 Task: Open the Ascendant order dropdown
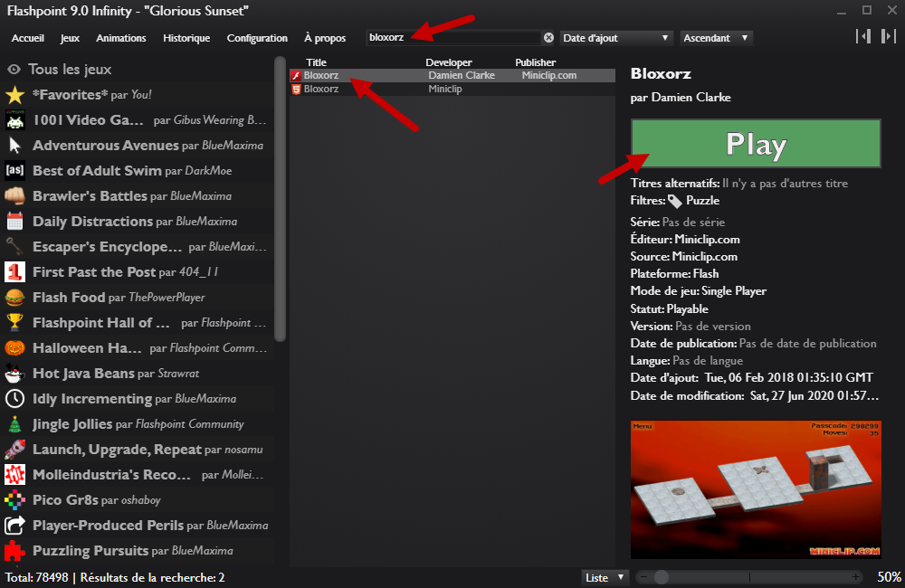click(716, 38)
